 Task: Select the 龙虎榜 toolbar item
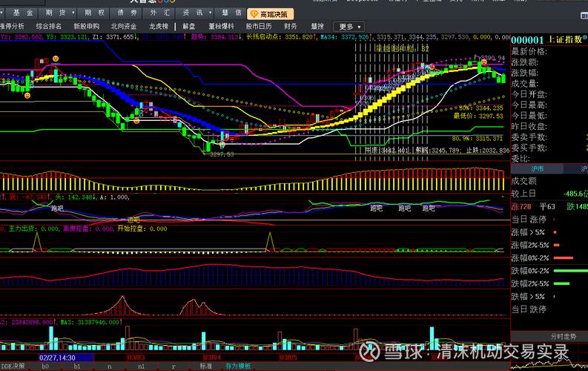[159, 27]
